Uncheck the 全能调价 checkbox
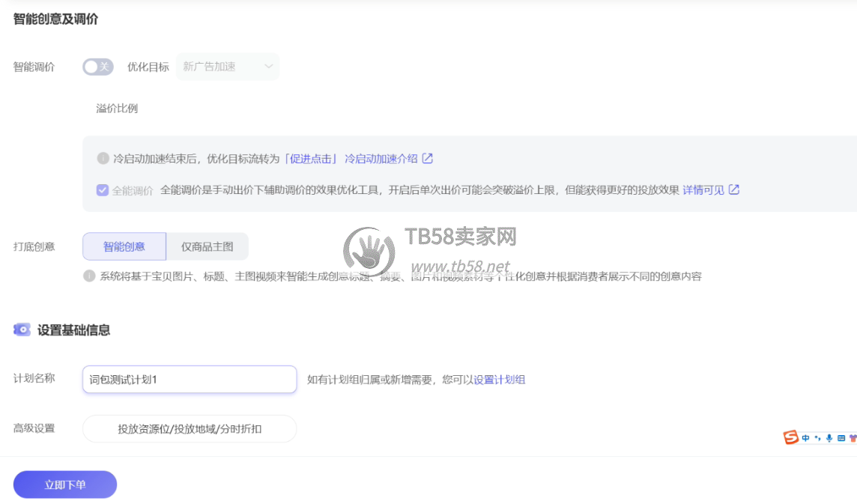The image size is (857, 504). point(103,190)
